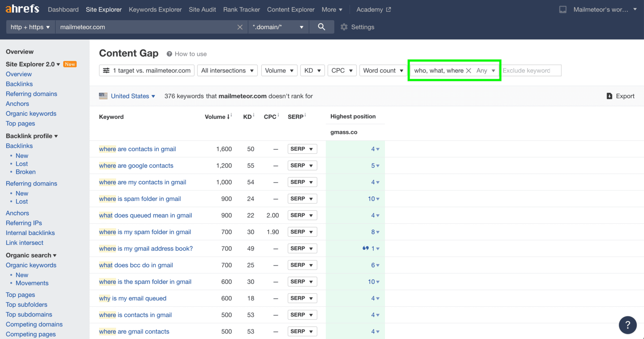This screenshot has height=339, width=644.
Task: Open the Mailmeteor workspace account menu
Action: click(605, 9)
